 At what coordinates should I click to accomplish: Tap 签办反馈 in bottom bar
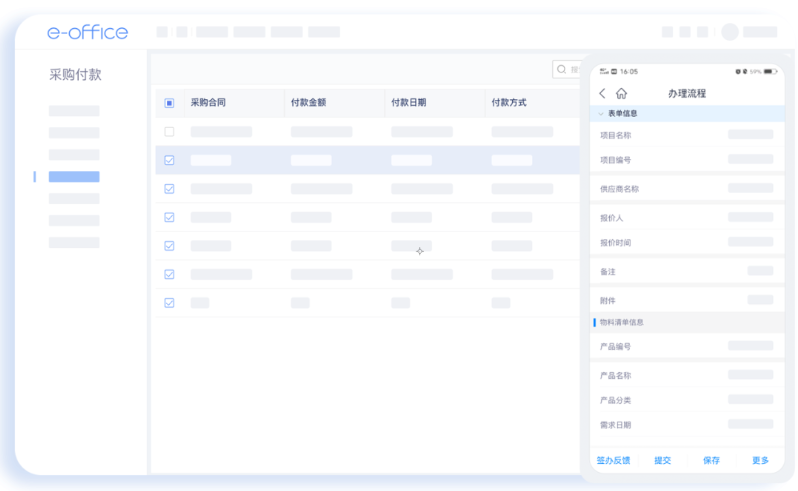pos(613,460)
